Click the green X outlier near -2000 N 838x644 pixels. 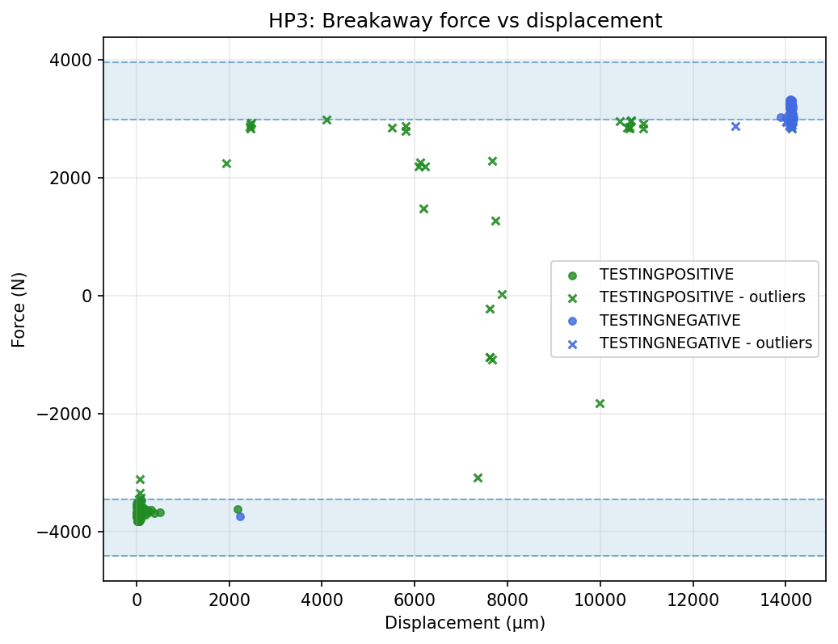coord(600,403)
